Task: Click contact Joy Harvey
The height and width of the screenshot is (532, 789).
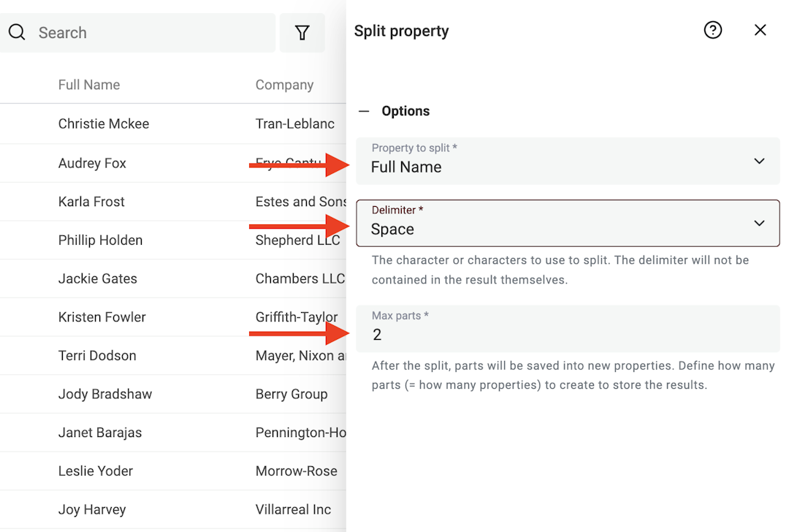Action: coord(91,509)
